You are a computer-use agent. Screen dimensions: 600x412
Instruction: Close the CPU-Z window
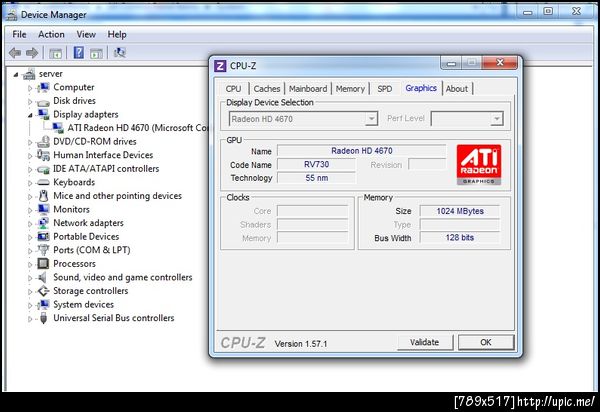coord(500,63)
